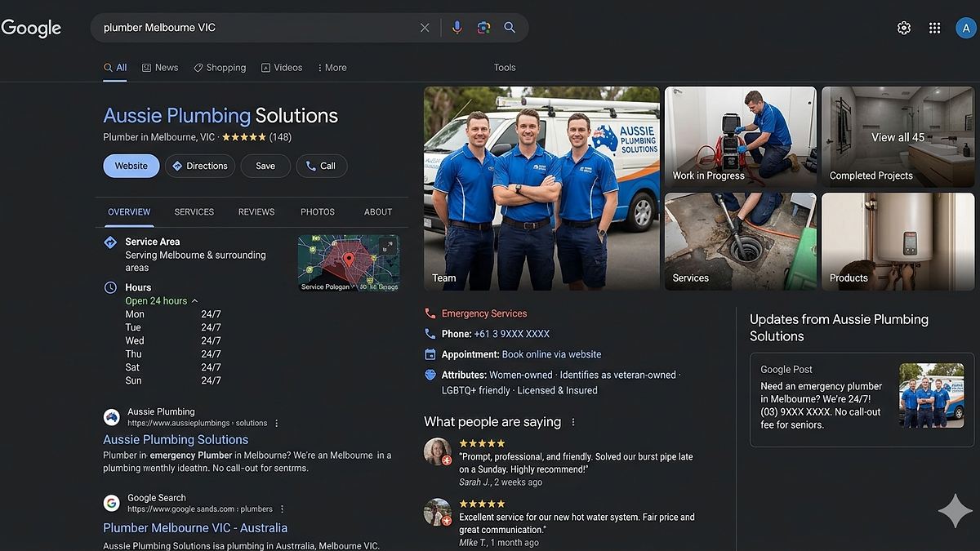Viewport: 980px width, 551px height.
Task: Open the Tools menu
Action: tap(505, 68)
